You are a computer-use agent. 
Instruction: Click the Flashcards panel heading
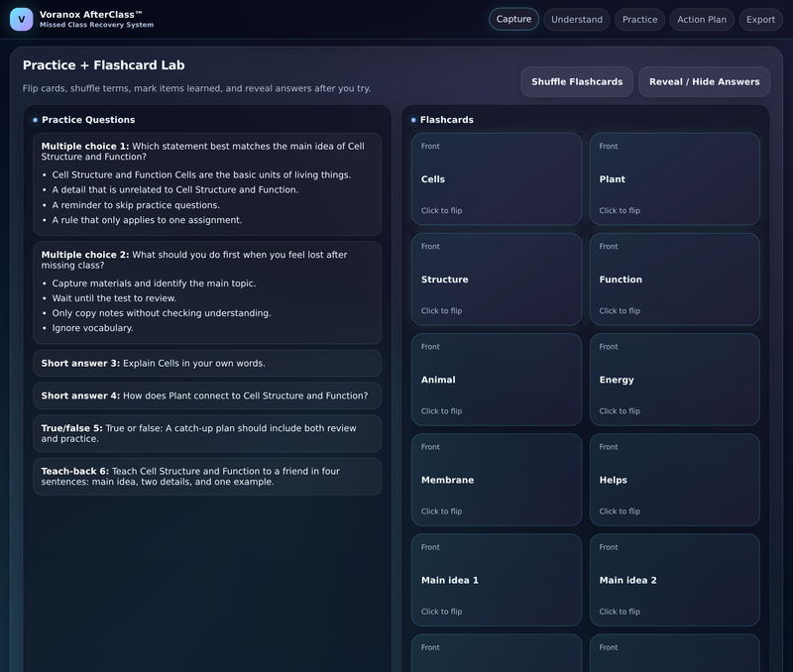(x=447, y=120)
